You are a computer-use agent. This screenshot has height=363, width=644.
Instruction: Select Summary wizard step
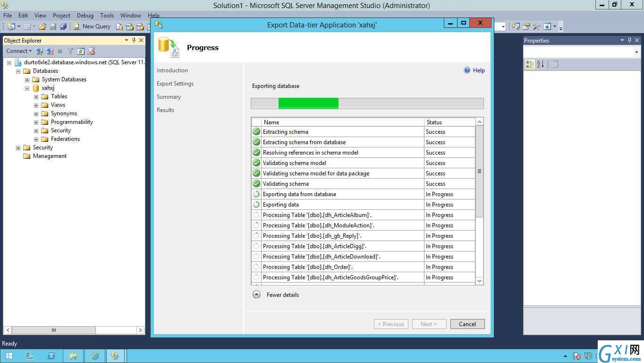point(169,97)
